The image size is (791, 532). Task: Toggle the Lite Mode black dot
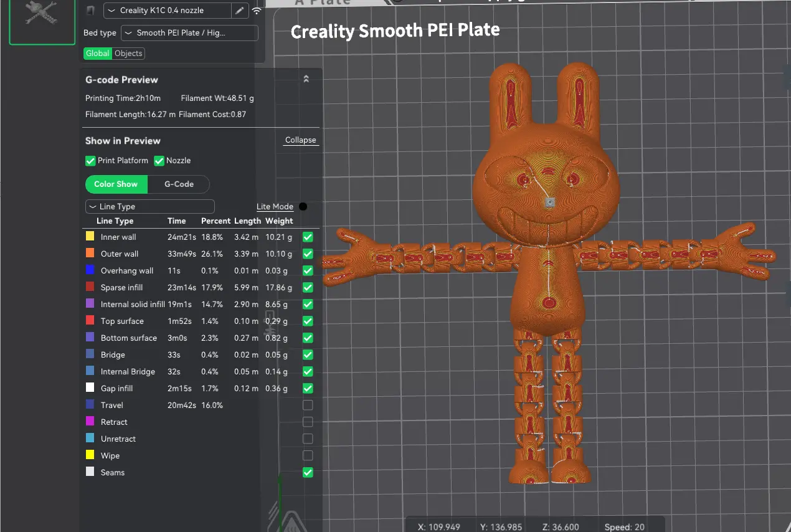(x=303, y=207)
